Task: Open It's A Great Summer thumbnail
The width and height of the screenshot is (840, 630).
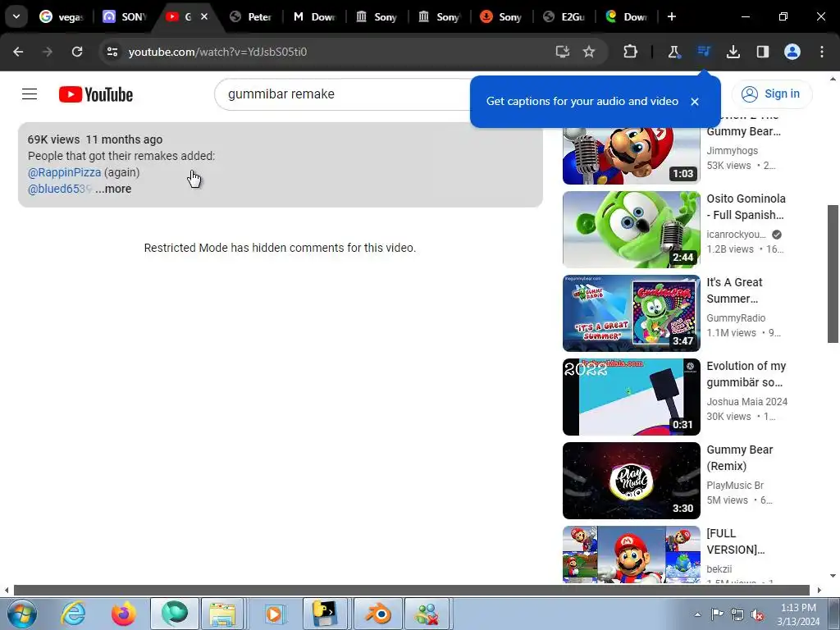Action: pos(631,313)
